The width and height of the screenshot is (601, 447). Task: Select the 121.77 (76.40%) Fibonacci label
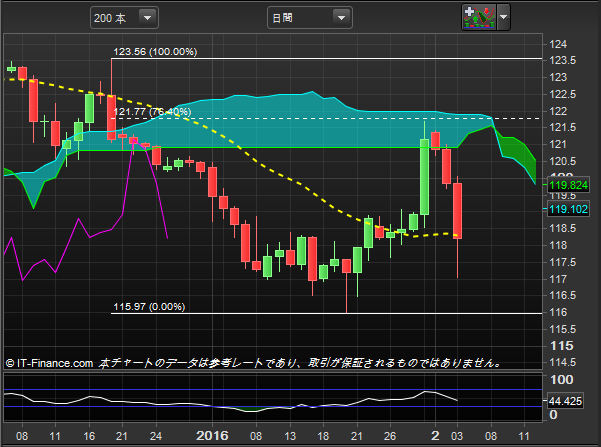click(153, 112)
